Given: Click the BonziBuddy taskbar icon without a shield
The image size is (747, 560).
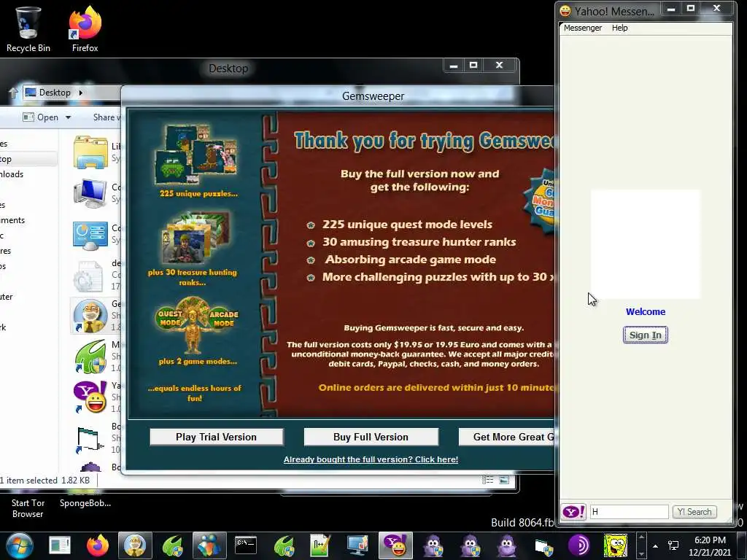Looking at the screenshot, I should (x=506, y=545).
